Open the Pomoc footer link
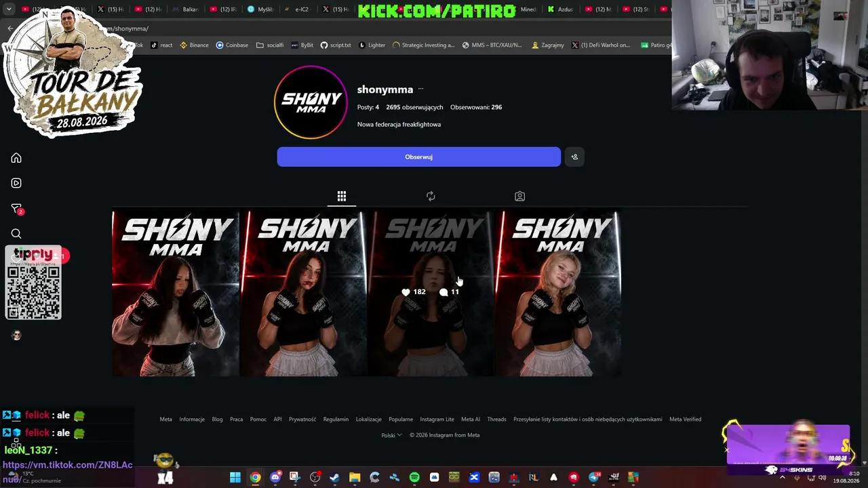 258,420
